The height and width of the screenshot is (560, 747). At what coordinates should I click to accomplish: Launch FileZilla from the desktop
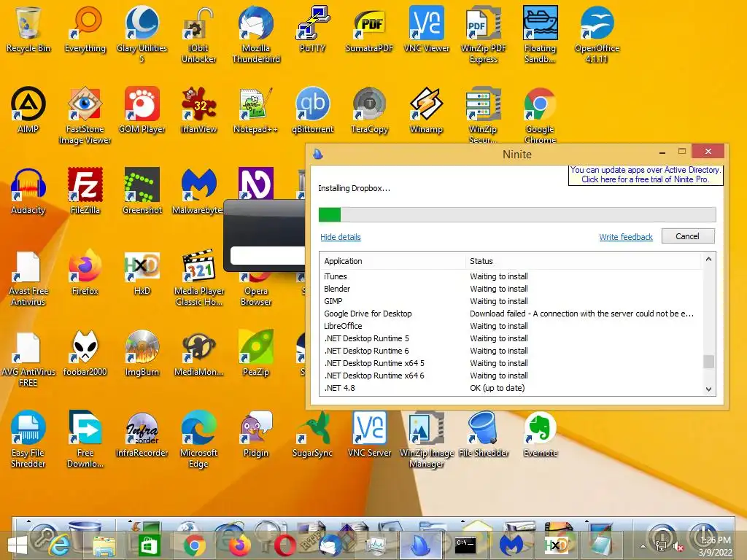[x=85, y=190]
